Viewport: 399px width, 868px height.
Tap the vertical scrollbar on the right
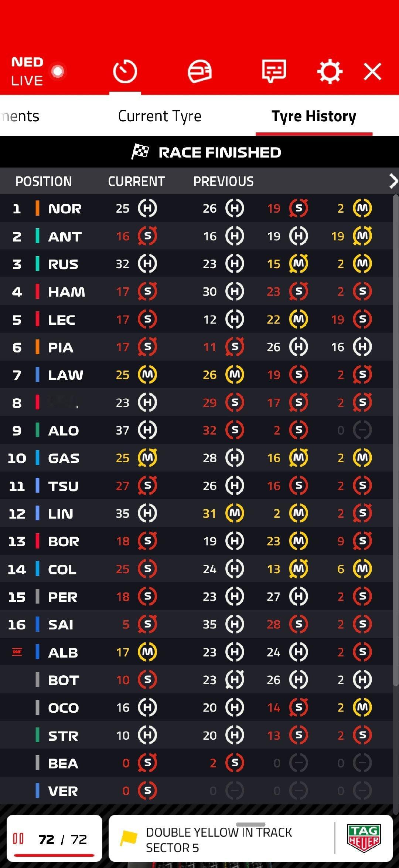point(396,503)
